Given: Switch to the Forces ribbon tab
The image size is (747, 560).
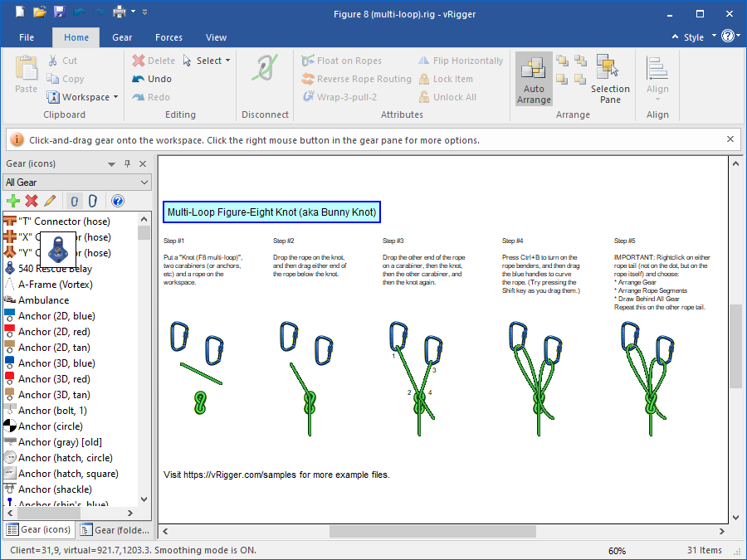Looking at the screenshot, I should click(168, 37).
